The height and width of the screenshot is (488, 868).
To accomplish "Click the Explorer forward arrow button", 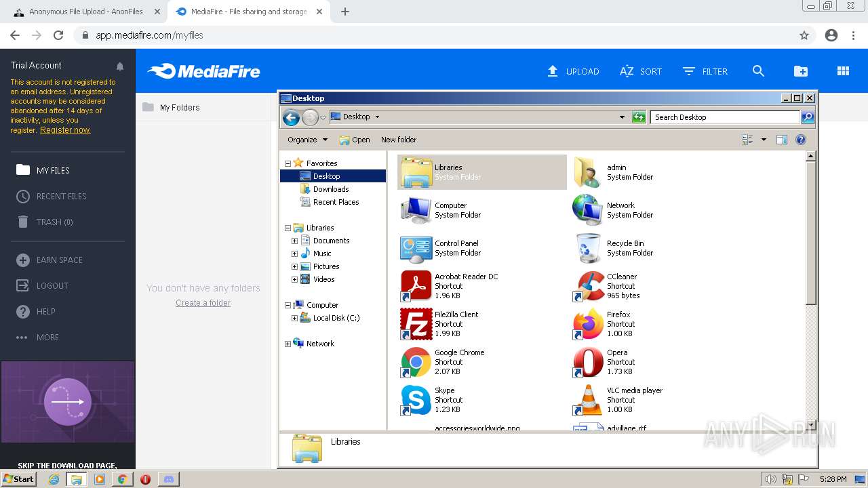I will point(310,117).
